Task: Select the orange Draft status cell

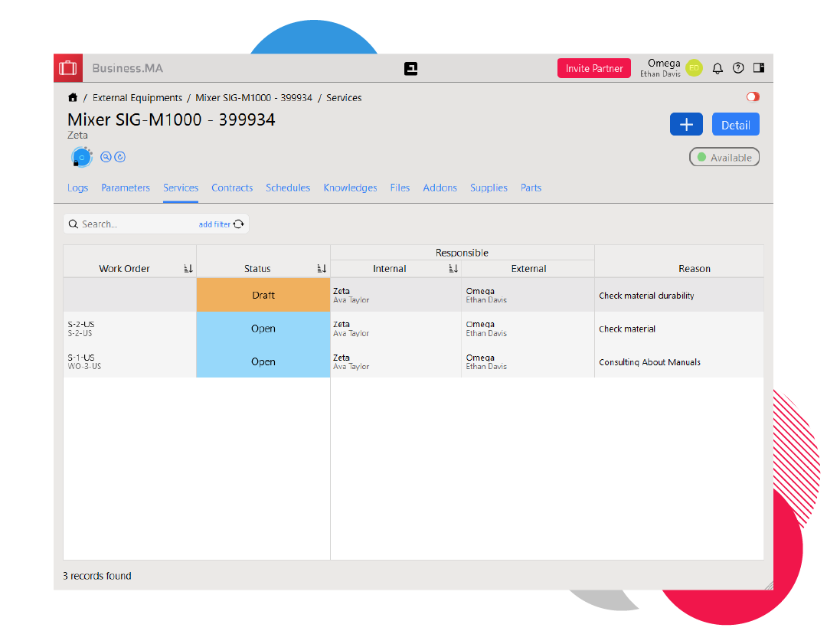Action: coord(263,296)
